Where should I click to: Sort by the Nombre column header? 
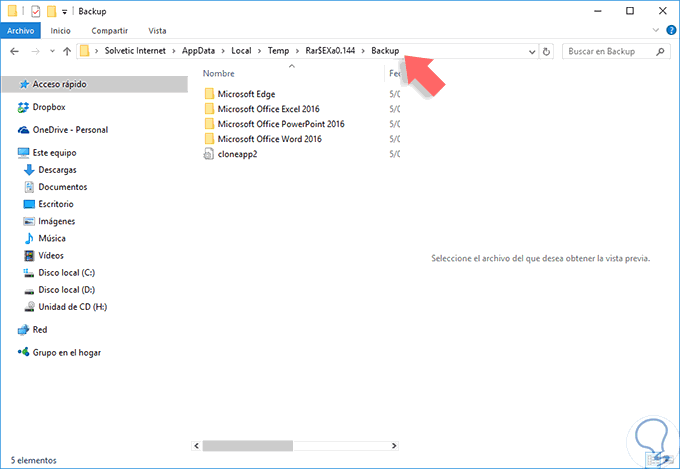pos(219,73)
